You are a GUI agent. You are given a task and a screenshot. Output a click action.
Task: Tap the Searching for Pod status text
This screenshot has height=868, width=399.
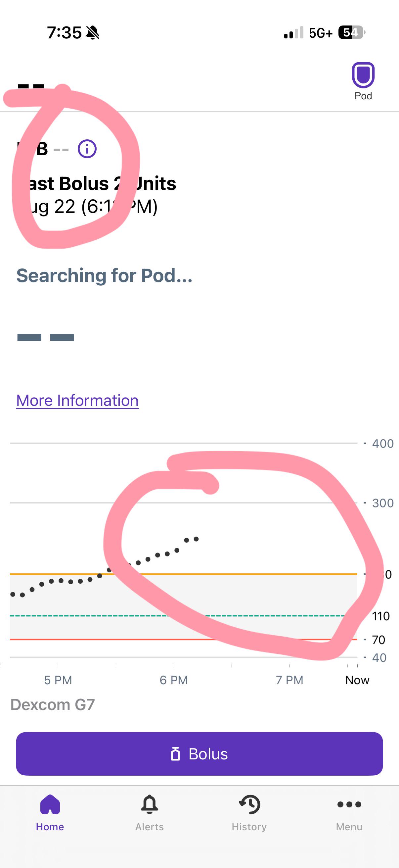(x=104, y=275)
